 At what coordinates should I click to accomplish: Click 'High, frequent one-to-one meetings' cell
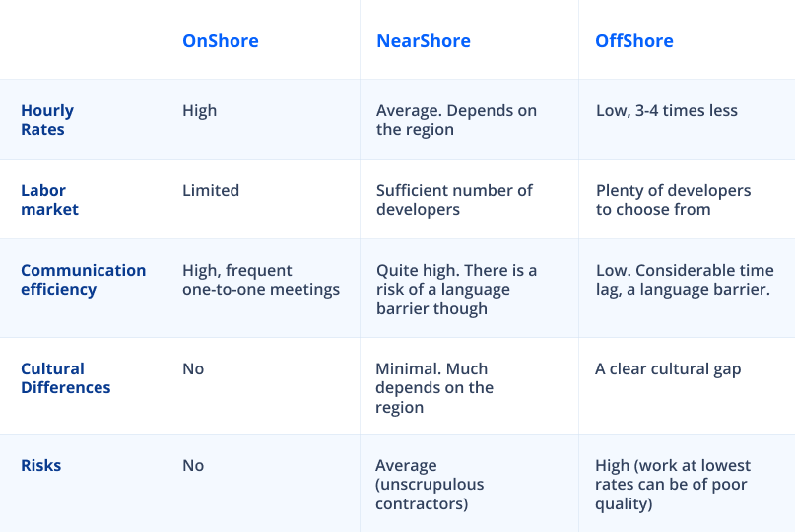coord(261,280)
